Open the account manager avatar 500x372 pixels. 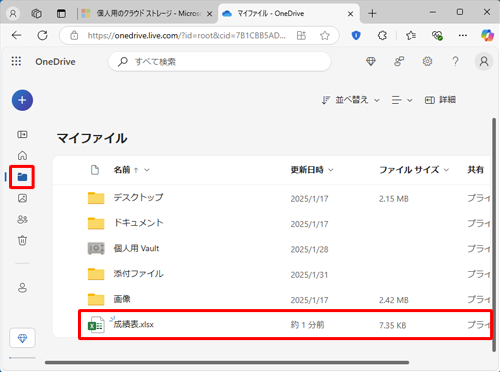click(484, 61)
